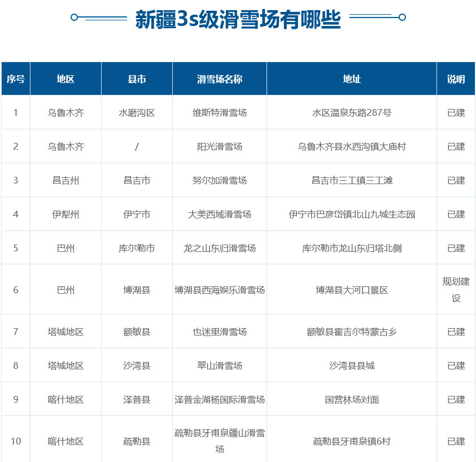Click the 序号 column header

[x=16, y=79]
